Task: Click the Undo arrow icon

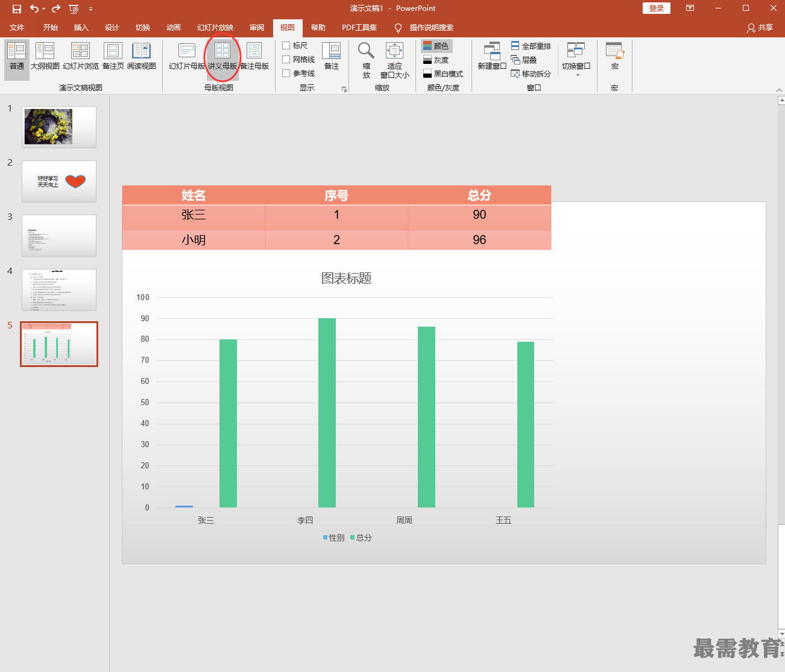Action: click(34, 8)
